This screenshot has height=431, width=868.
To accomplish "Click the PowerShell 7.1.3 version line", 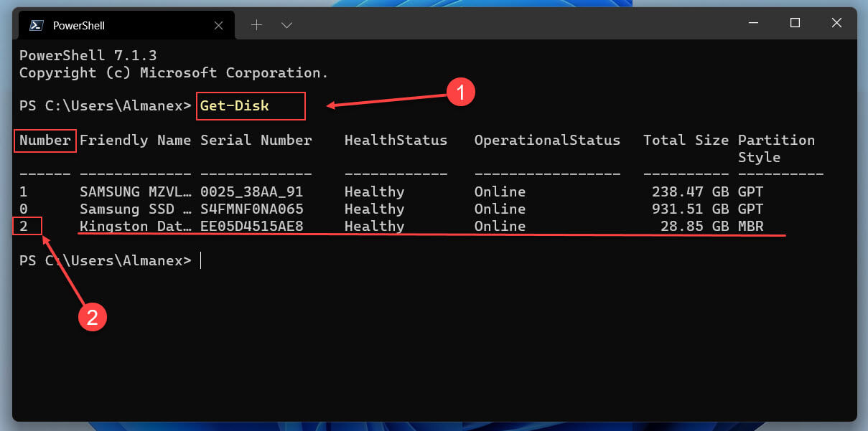I will [x=88, y=55].
